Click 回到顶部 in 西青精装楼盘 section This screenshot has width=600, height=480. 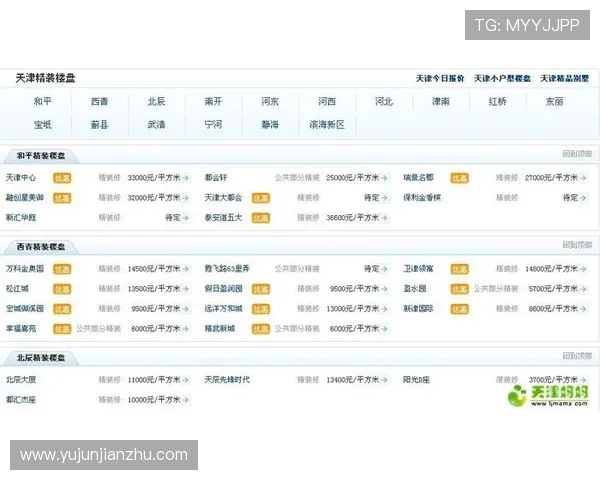[x=577, y=245]
